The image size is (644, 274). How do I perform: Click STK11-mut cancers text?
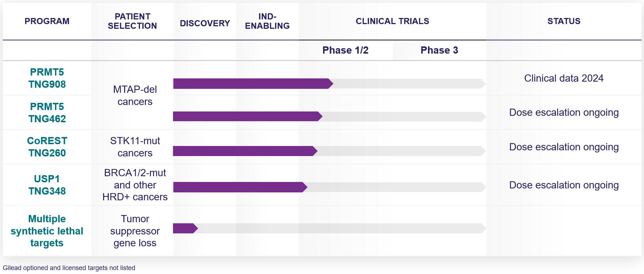click(x=135, y=147)
